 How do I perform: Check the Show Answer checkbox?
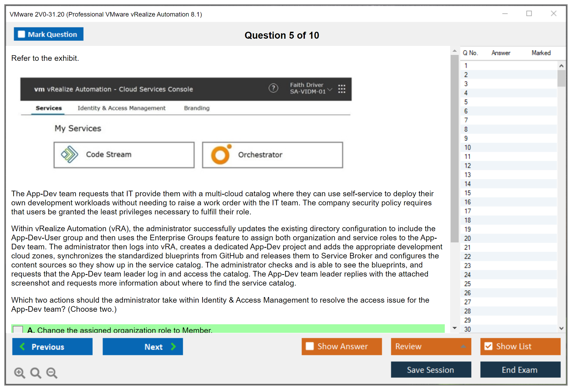310,346
